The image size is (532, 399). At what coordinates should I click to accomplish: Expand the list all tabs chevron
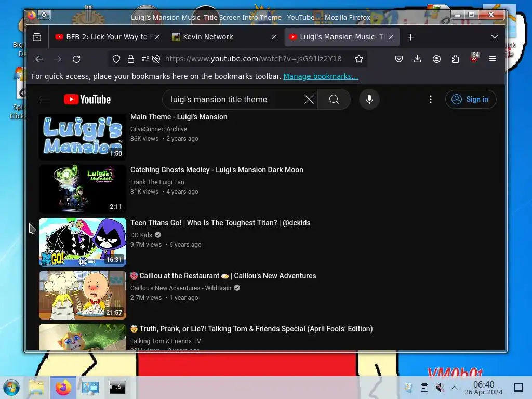(x=495, y=37)
